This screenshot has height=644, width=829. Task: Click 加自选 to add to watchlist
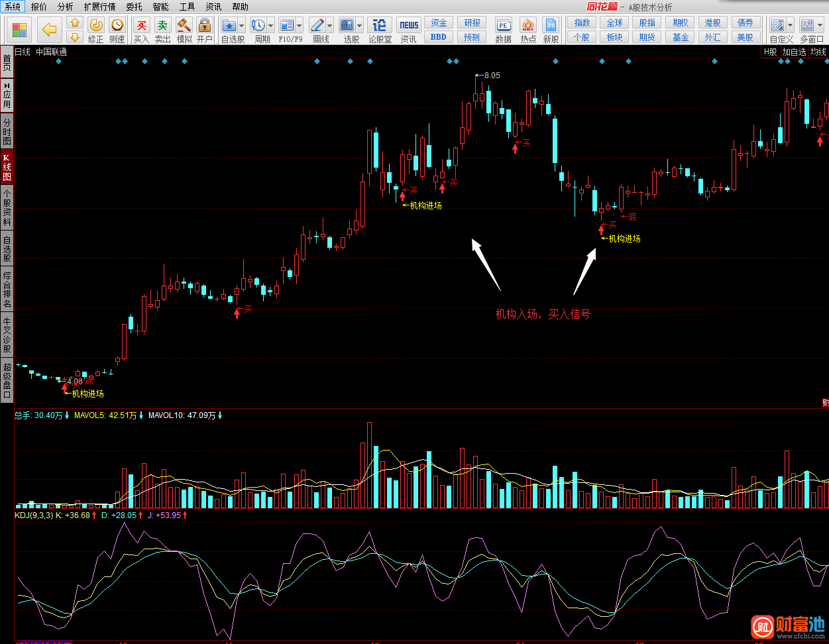tap(795, 52)
